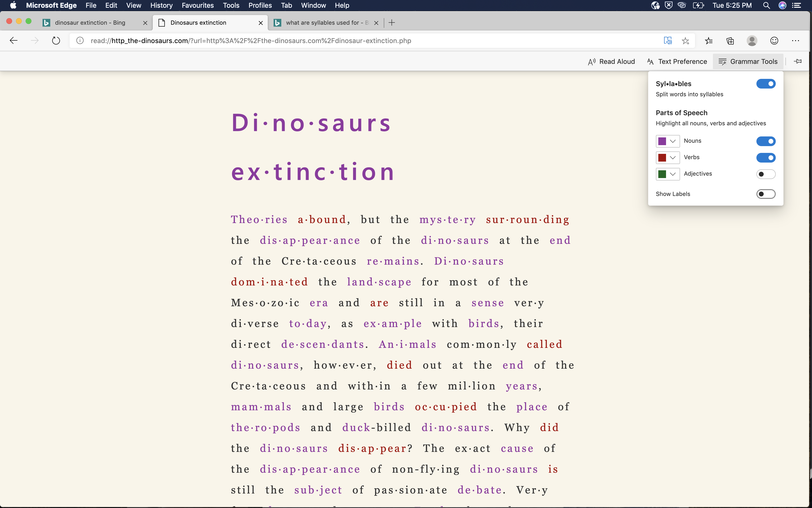The width and height of the screenshot is (812, 508).
Task: Expand the Verbs colour dropdown arrow
Action: pos(673,157)
